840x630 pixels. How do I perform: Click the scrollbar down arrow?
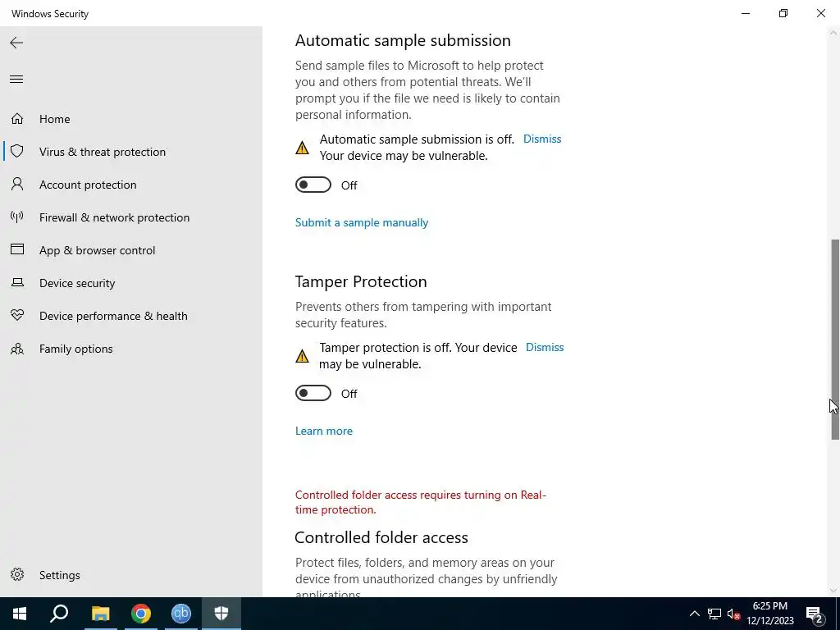tap(834, 591)
